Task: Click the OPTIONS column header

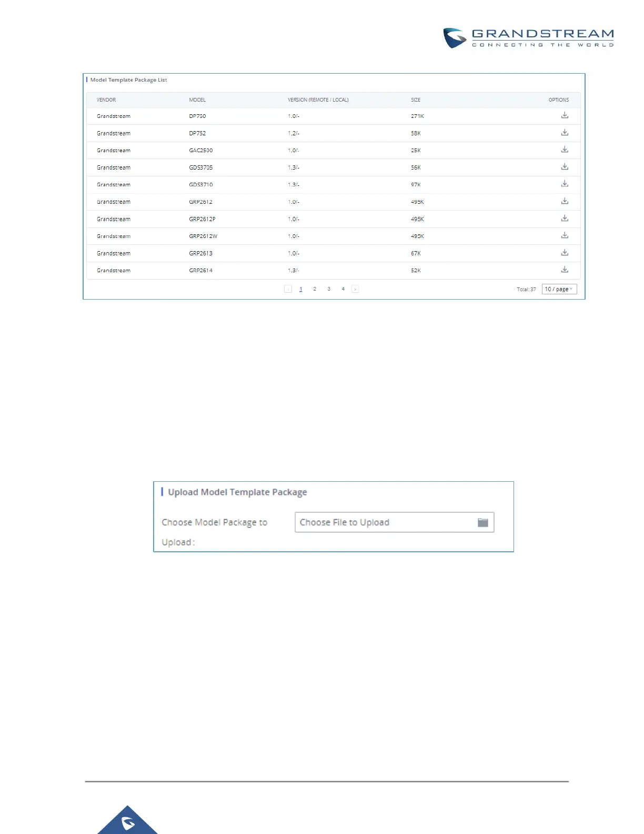Action: (559, 100)
